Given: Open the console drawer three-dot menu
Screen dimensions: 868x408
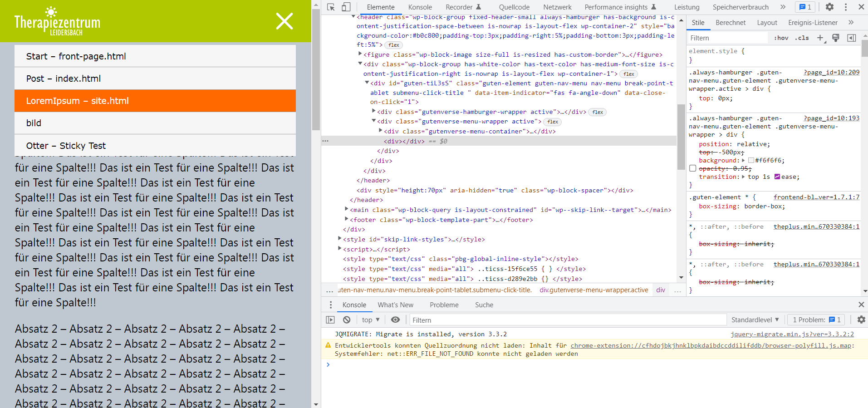Looking at the screenshot, I should click(x=331, y=305).
